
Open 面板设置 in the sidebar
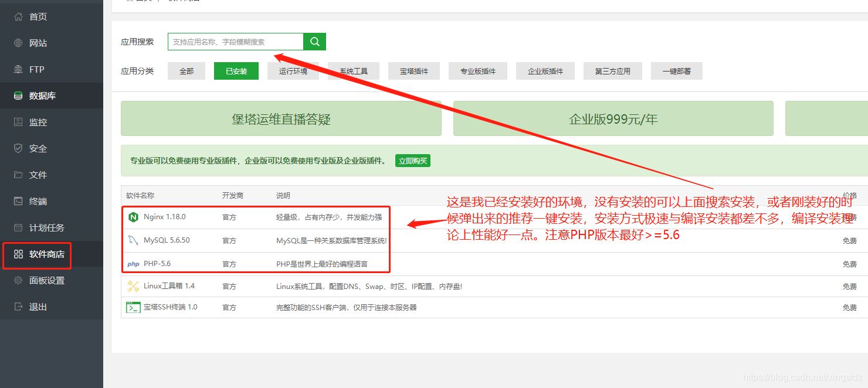[x=46, y=280]
